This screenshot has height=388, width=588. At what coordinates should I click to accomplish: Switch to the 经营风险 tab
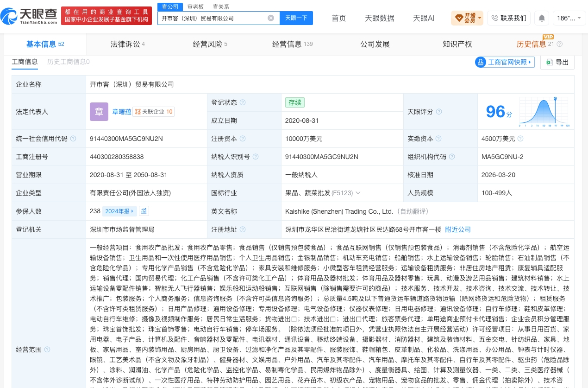[210, 44]
